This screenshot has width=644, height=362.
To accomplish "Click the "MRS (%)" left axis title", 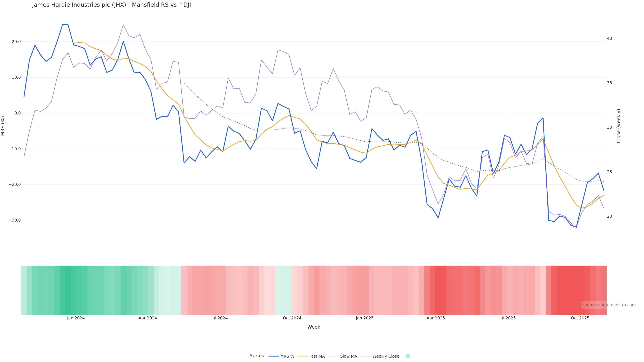I will click(x=3, y=126).
